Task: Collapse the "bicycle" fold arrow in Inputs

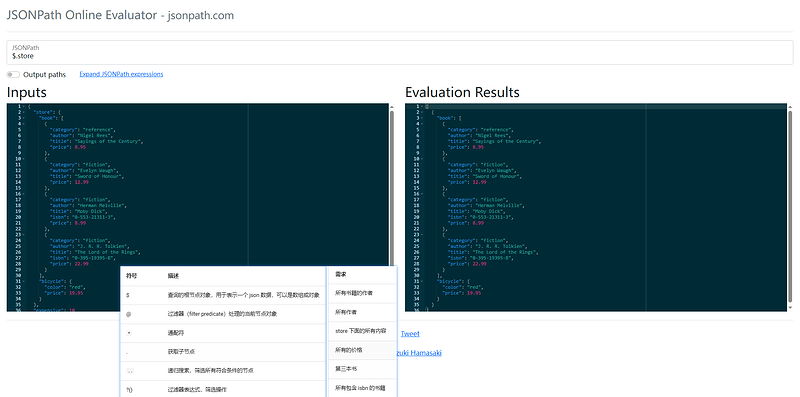Action: [23, 281]
